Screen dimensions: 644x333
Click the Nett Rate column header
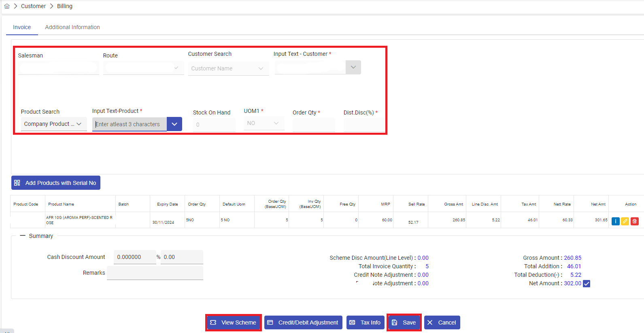562,204
